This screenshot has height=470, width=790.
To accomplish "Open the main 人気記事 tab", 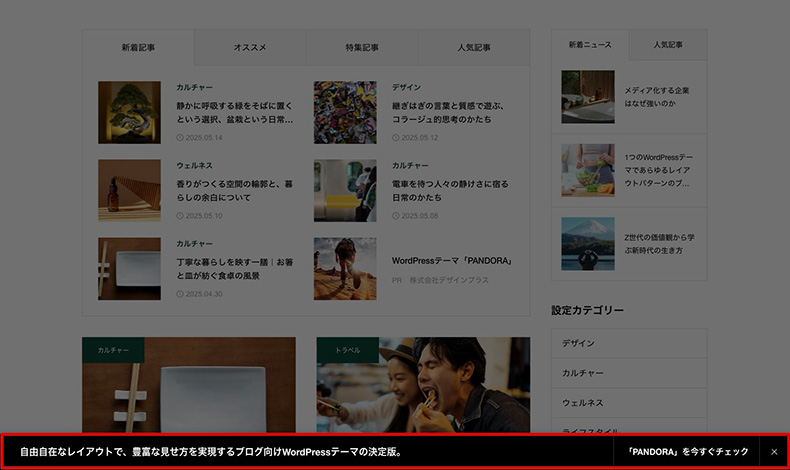I will tap(474, 47).
